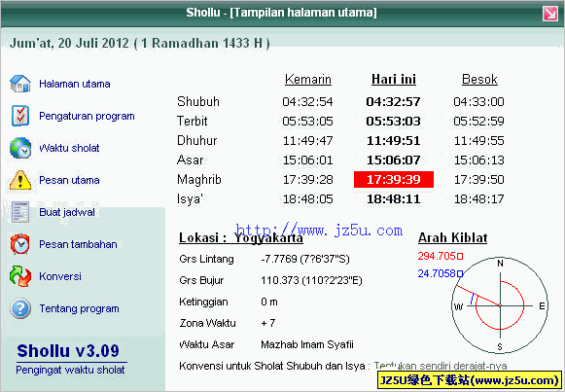Click the red qibla angle 294.705

tap(441, 256)
